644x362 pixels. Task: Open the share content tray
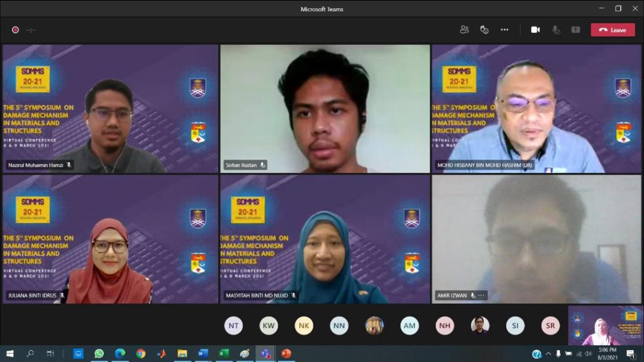click(575, 30)
